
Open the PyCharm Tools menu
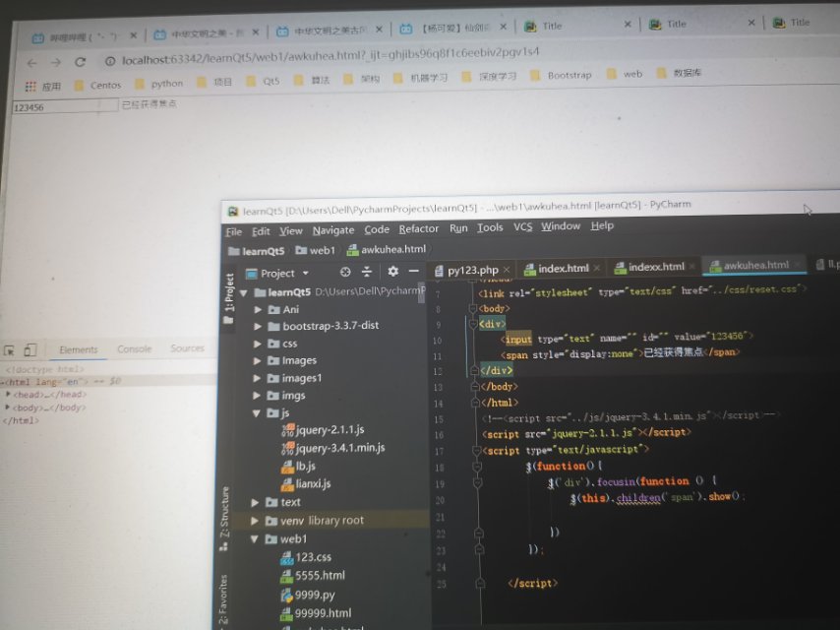[490, 227]
